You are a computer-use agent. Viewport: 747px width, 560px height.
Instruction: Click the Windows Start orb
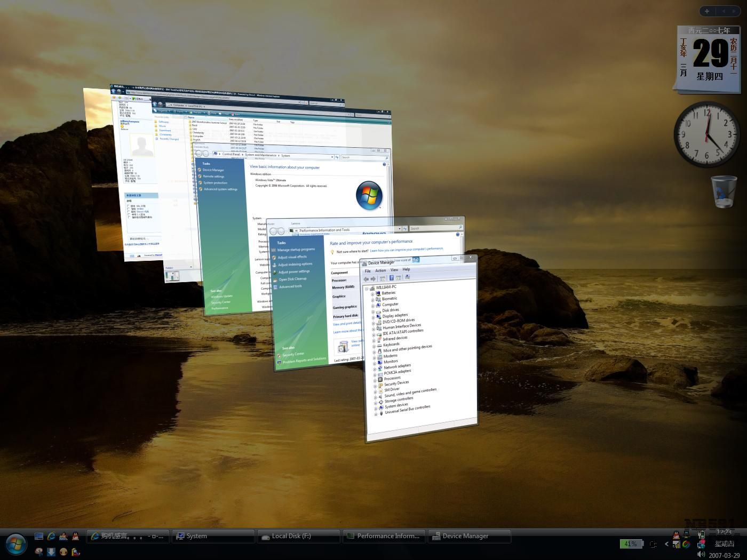16,543
